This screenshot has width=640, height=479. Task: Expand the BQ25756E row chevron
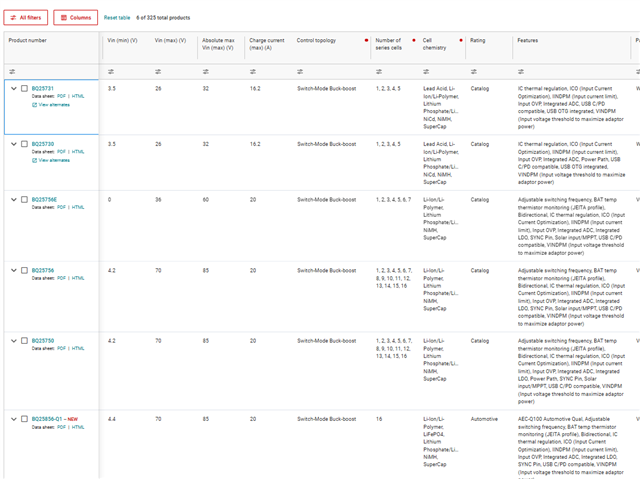point(13,199)
